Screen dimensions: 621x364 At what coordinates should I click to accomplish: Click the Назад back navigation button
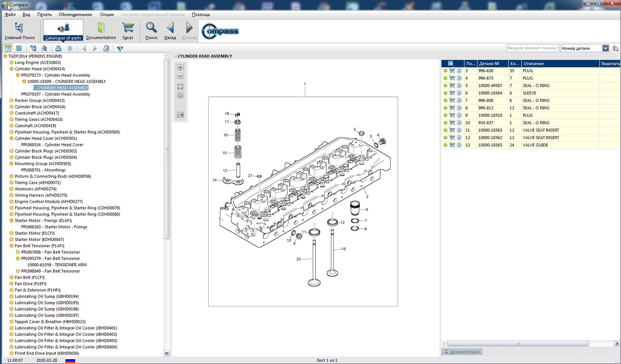point(170,31)
